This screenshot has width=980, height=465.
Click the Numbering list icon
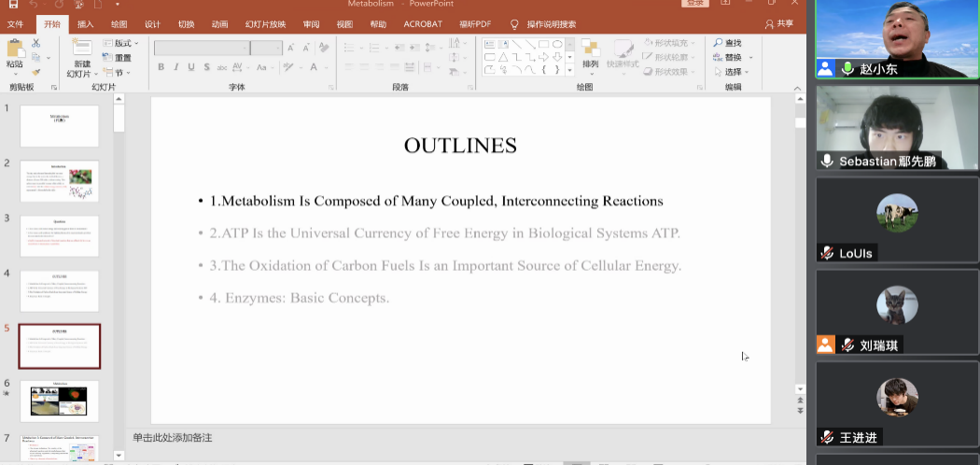click(x=374, y=48)
